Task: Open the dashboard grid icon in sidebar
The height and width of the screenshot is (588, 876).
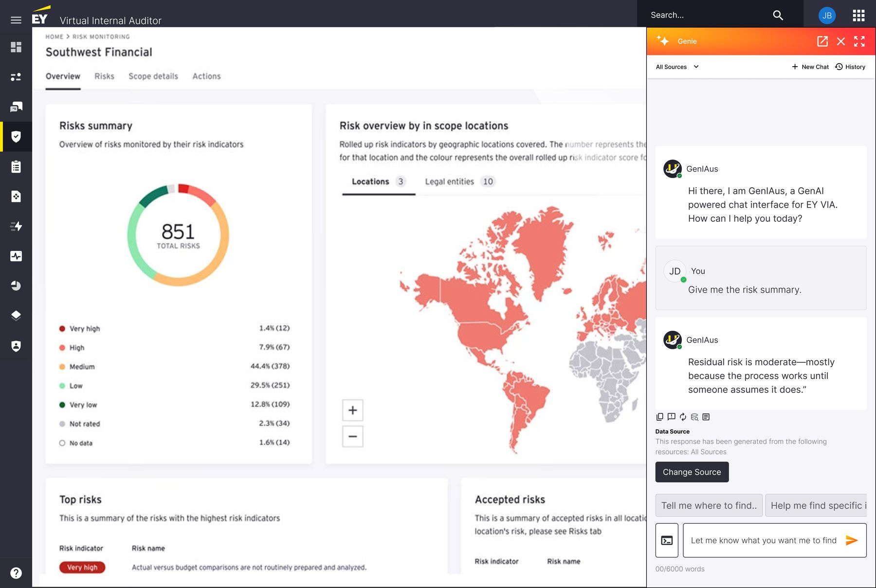Action: [16, 47]
